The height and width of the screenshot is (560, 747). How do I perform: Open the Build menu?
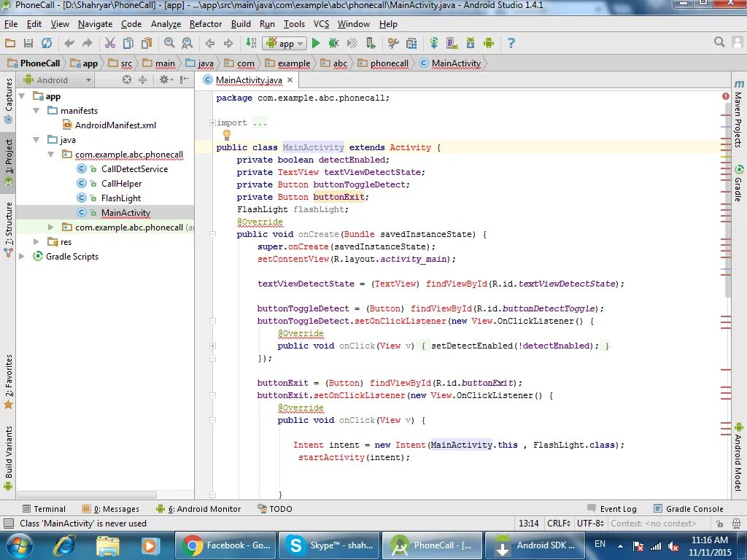(x=241, y=24)
